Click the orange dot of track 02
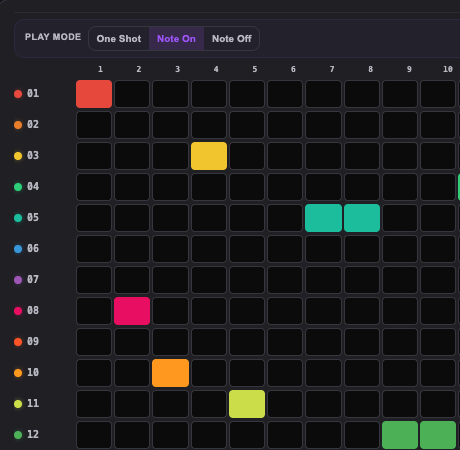The height and width of the screenshot is (450, 460). point(18,125)
